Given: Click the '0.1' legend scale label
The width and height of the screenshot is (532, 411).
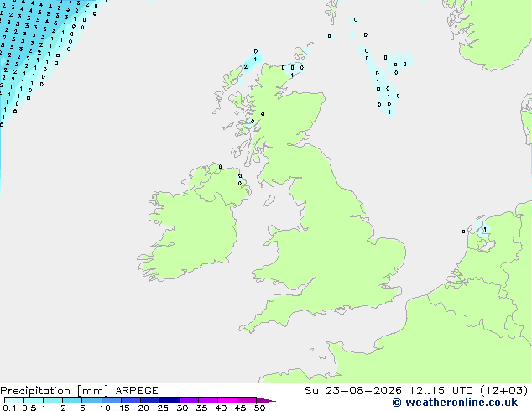Looking at the screenshot, I should 9,408.
